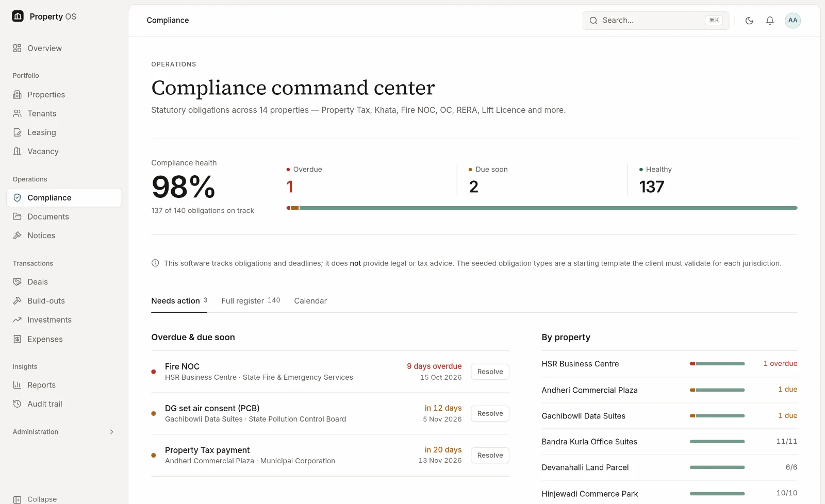Click the Collapse sidebar panel icon
Image resolution: width=825 pixels, height=504 pixels.
pos(17,499)
